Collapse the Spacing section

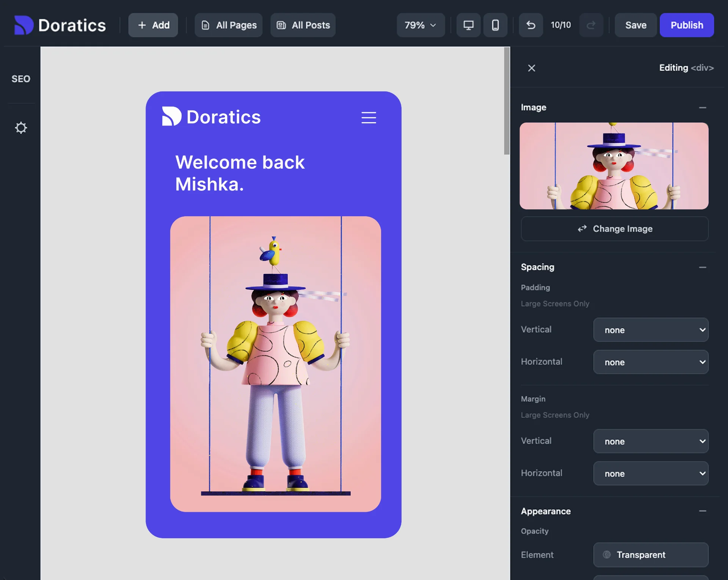coord(703,267)
